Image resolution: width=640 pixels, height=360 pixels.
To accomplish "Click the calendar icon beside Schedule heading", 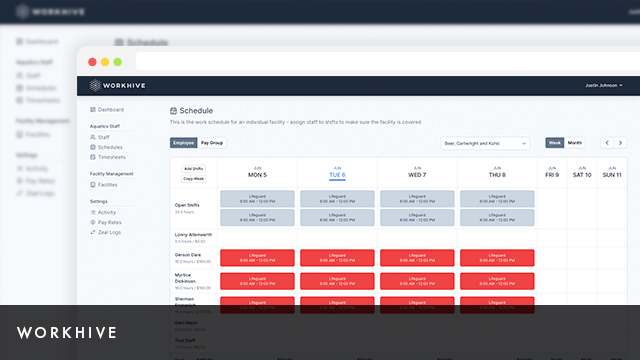I will tap(173, 111).
